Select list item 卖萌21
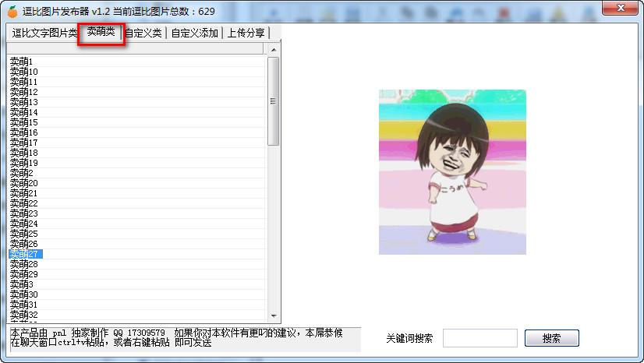The image size is (644, 363). (x=24, y=193)
